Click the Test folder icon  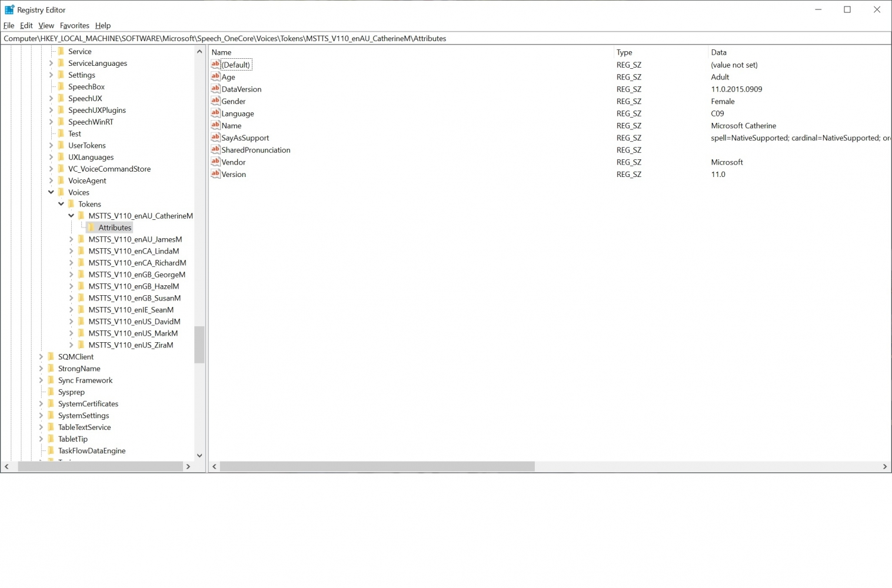(x=61, y=133)
